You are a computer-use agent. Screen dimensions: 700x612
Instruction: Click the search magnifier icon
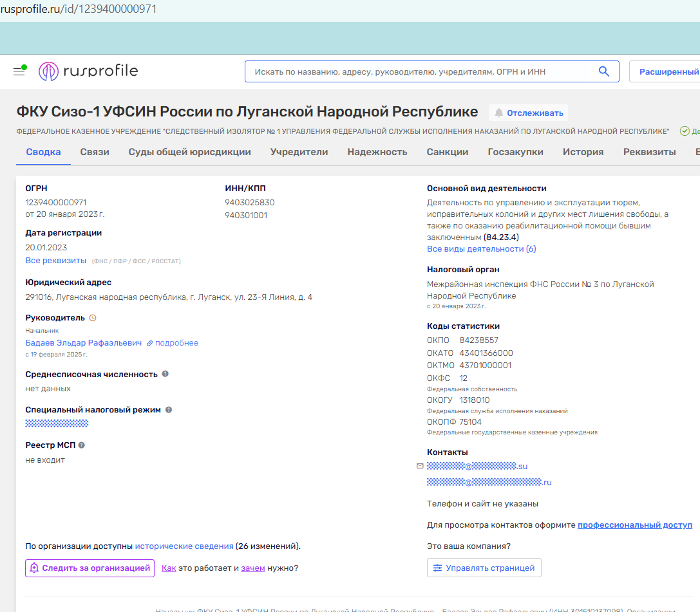coord(603,71)
